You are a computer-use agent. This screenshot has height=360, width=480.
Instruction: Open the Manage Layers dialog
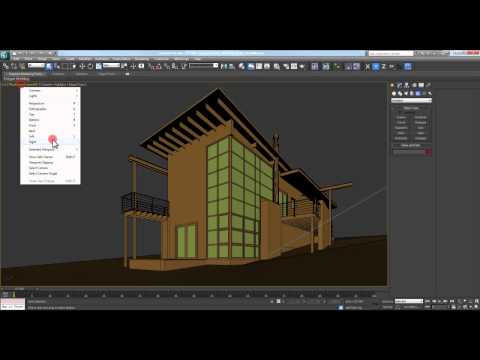pyautogui.click(x=242, y=67)
